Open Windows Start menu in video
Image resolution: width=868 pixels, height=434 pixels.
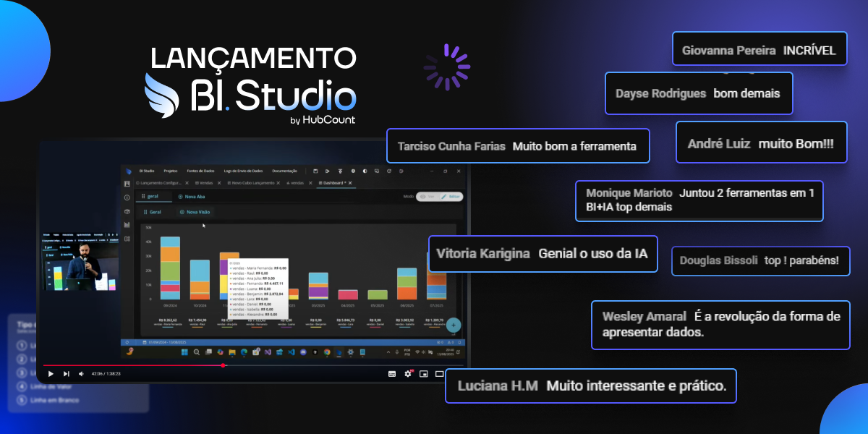click(184, 352)
